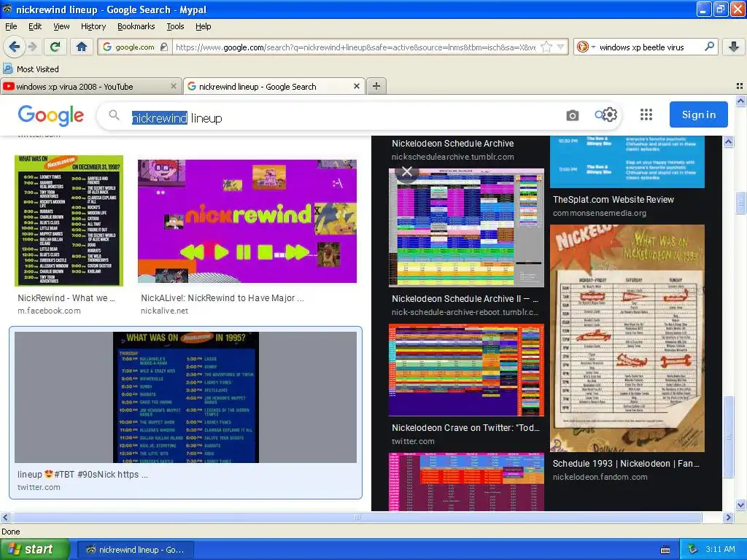Follow the m.facebook.com source link
Viewport: 747px width, 560px height.
pyautogui.click(x=49, y=311)
